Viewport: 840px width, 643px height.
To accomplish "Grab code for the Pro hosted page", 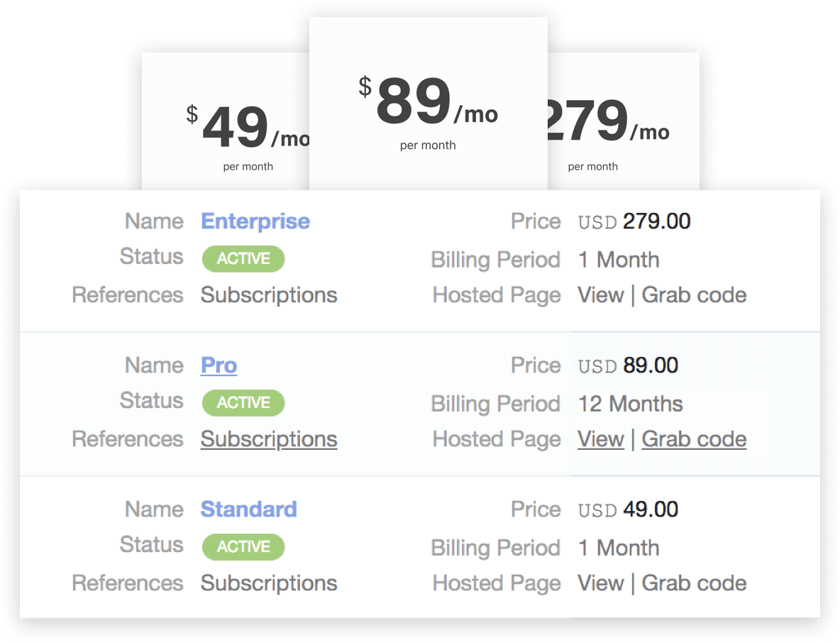I will 694,439.
